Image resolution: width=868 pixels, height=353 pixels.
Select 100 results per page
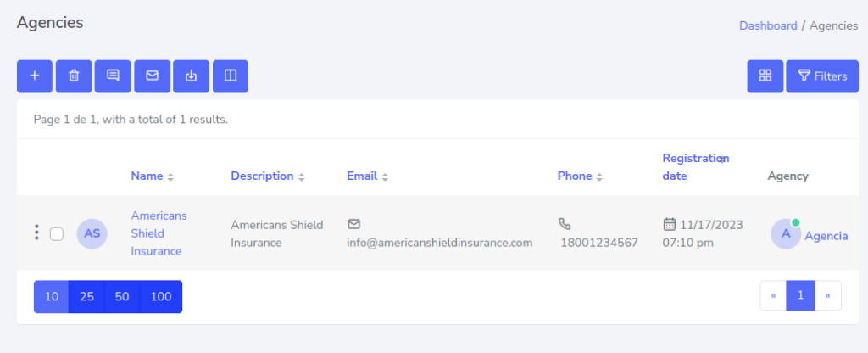coord(160,297)
